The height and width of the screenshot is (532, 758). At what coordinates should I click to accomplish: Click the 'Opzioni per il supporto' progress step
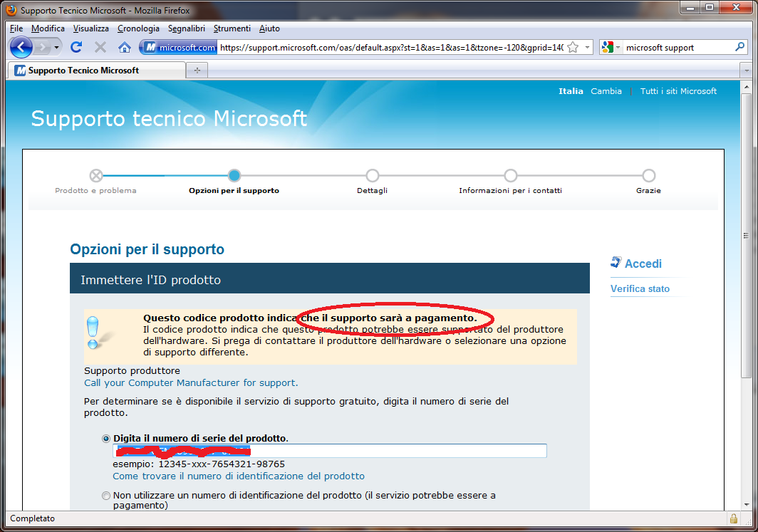pyautogui.click(x=234, y=176)
